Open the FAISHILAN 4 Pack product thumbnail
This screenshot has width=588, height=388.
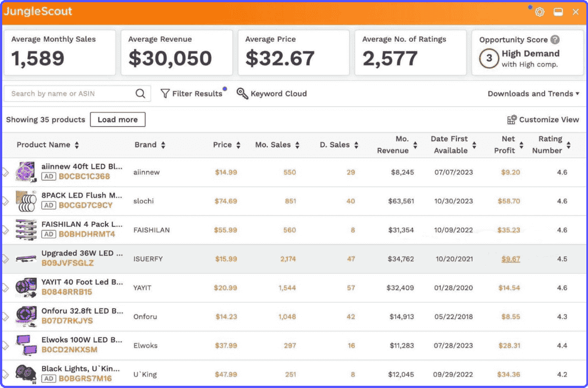coord(26,230)
